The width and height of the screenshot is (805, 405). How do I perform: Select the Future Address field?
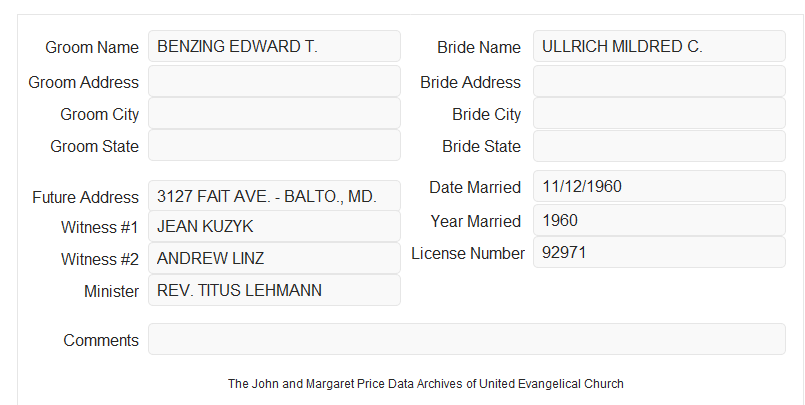tap(274, 196)
